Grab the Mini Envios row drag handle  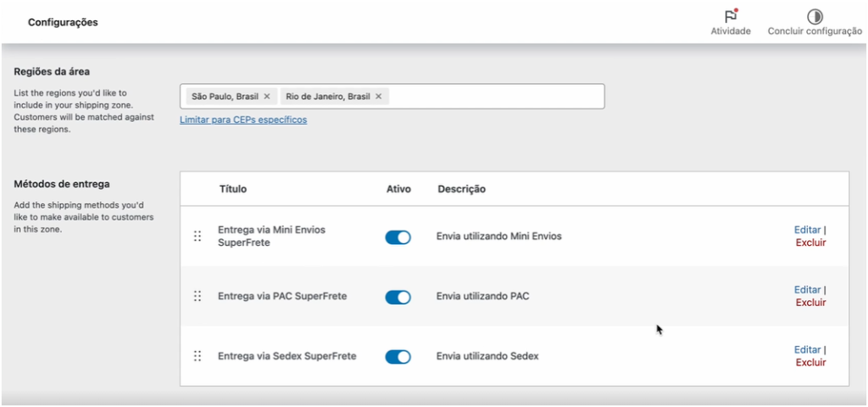pyautogui.click(x=197, y=237)
